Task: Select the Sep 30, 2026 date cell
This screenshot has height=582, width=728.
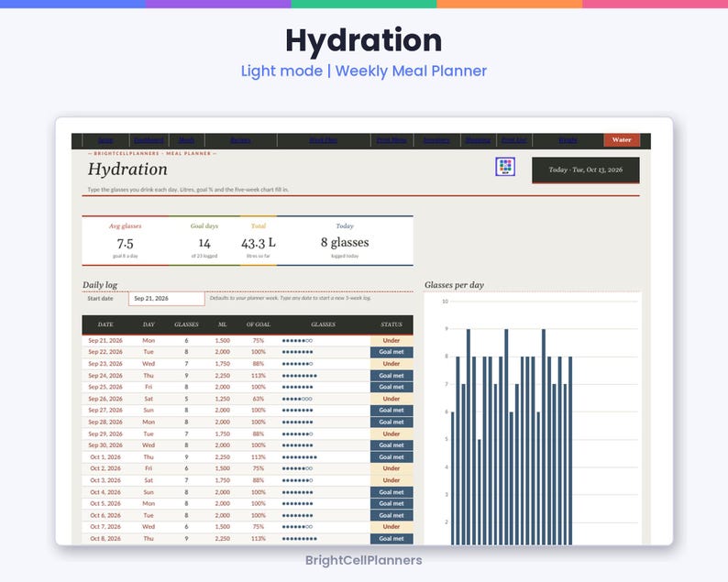Action: coord(105,445)
